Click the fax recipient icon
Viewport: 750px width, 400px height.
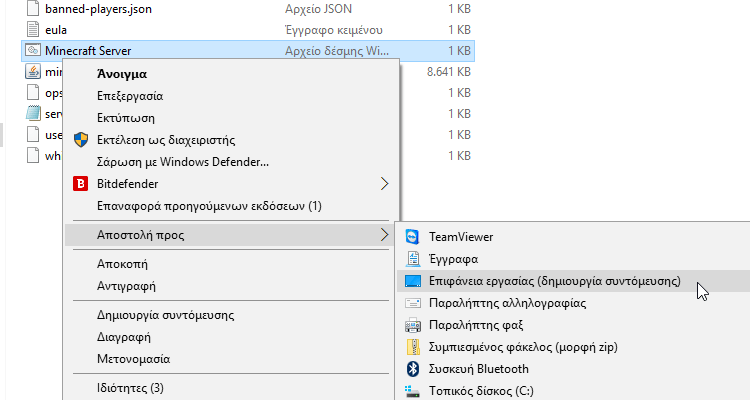[x=413, y=325]
